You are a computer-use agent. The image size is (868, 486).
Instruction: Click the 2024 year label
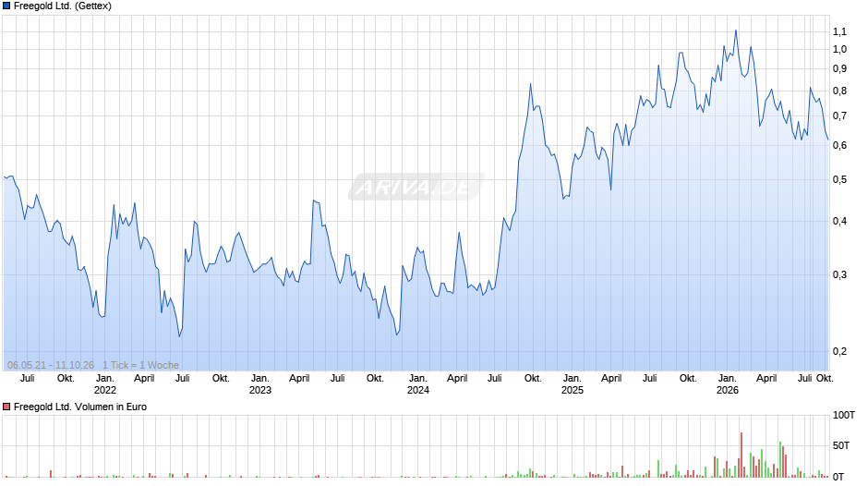pyautogui.click(x=418, y=390)
